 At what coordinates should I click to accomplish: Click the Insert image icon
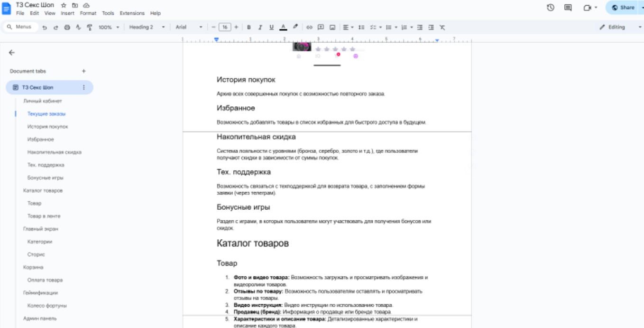[x=332, y=28]
